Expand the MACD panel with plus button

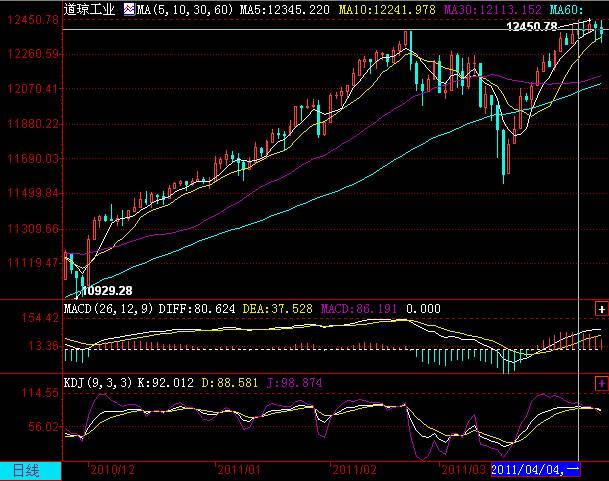[x=601, y=309]
